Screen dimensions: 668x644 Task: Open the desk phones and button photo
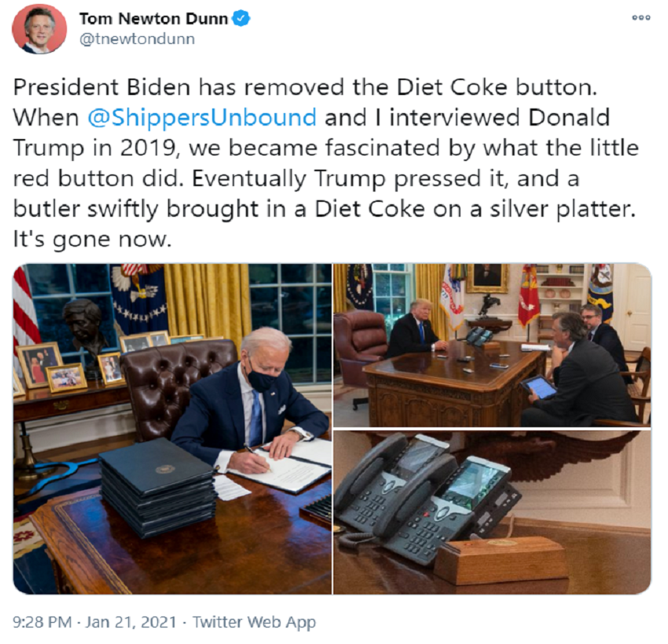click(x=492, y=512)
